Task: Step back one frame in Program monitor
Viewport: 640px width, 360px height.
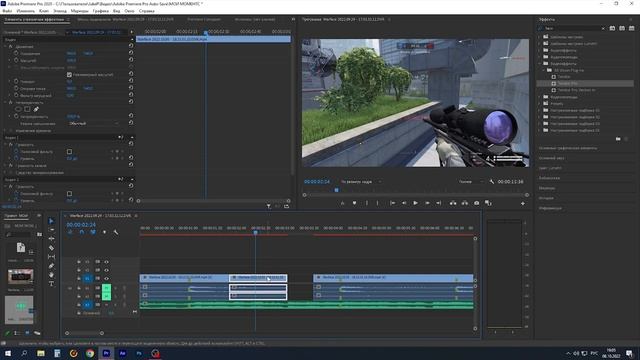Action: 404,203
